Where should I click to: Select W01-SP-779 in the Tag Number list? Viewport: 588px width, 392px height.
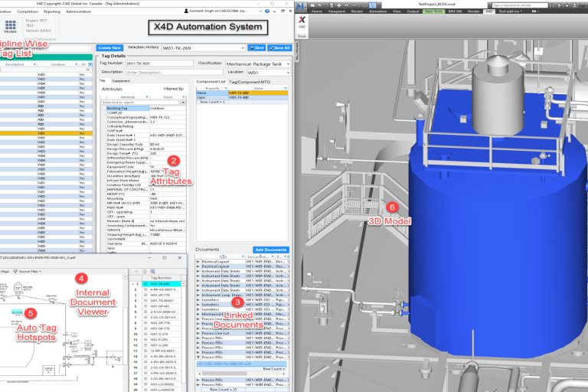162,296
